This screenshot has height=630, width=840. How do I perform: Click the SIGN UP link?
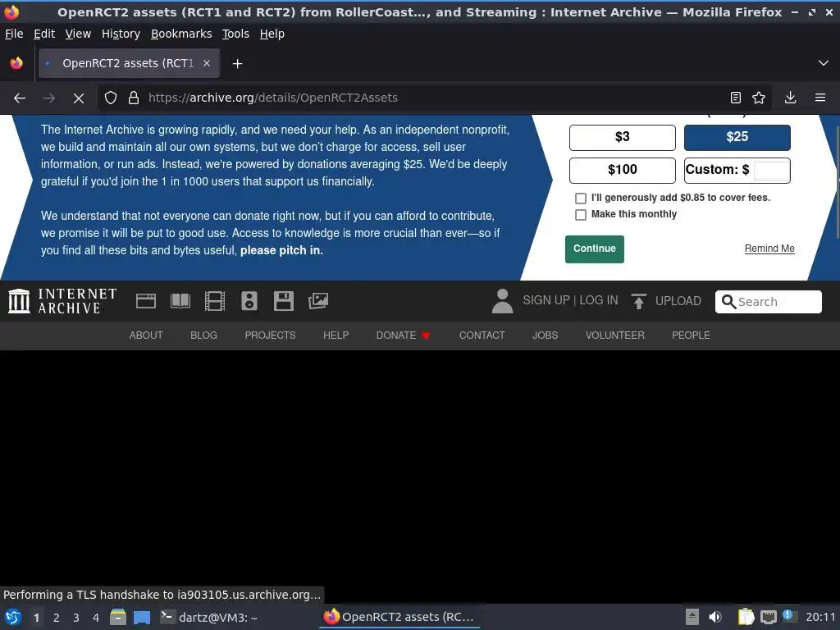pyautogui.click(x=546, y=300)
